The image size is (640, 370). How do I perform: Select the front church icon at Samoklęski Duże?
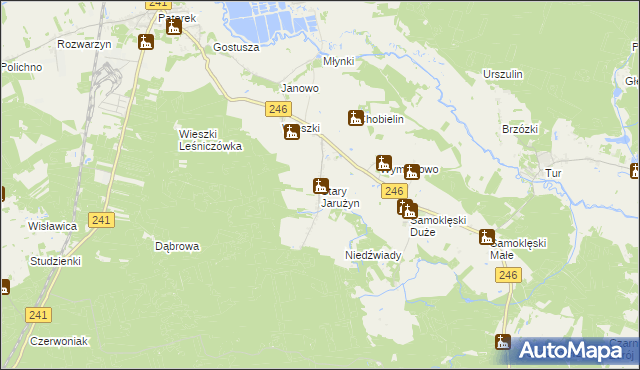(410, 210)
